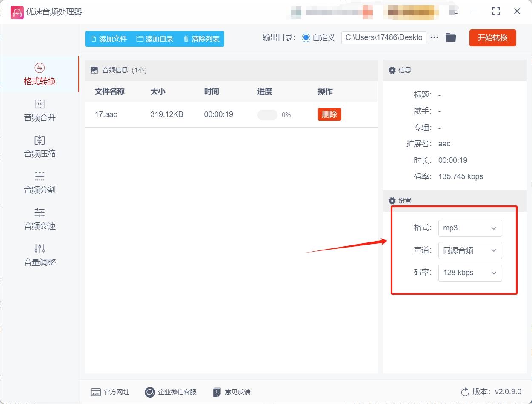The width and height of the screenshot is (532, 404).
Task: Open the 音频分割 splitting tool
Action: [39, 182]
